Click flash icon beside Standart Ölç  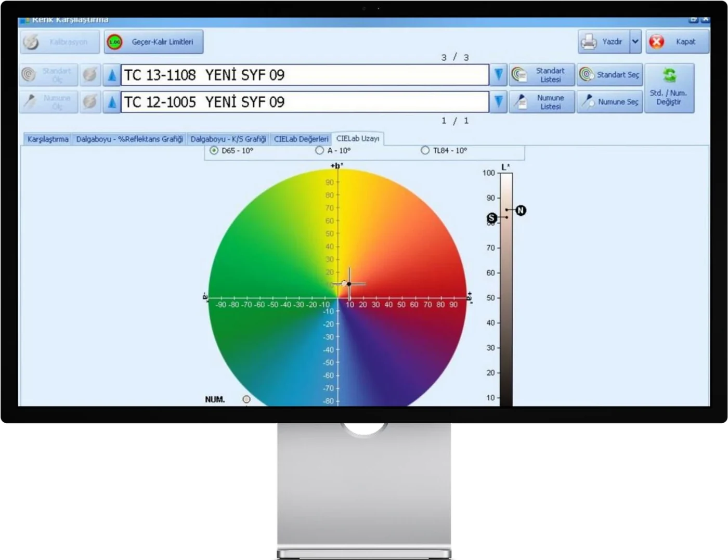90,75
